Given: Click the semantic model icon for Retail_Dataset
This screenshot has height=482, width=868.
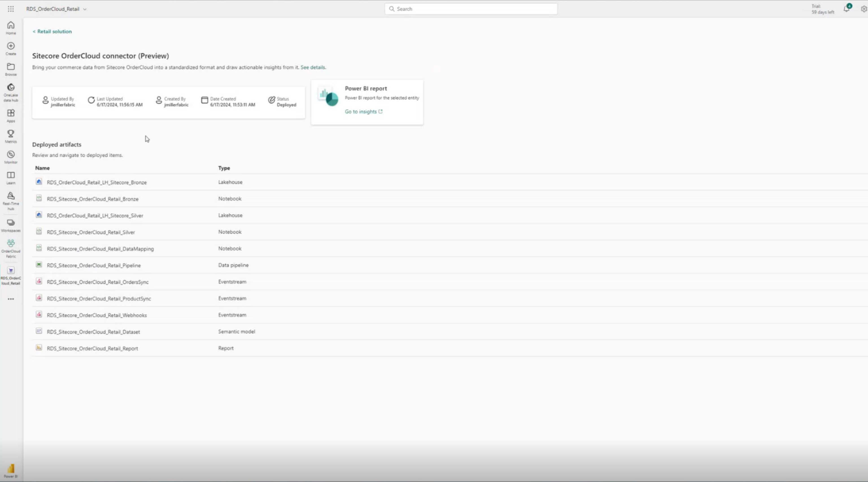Looking at the screenshot, I should click(x=39, y=331).
